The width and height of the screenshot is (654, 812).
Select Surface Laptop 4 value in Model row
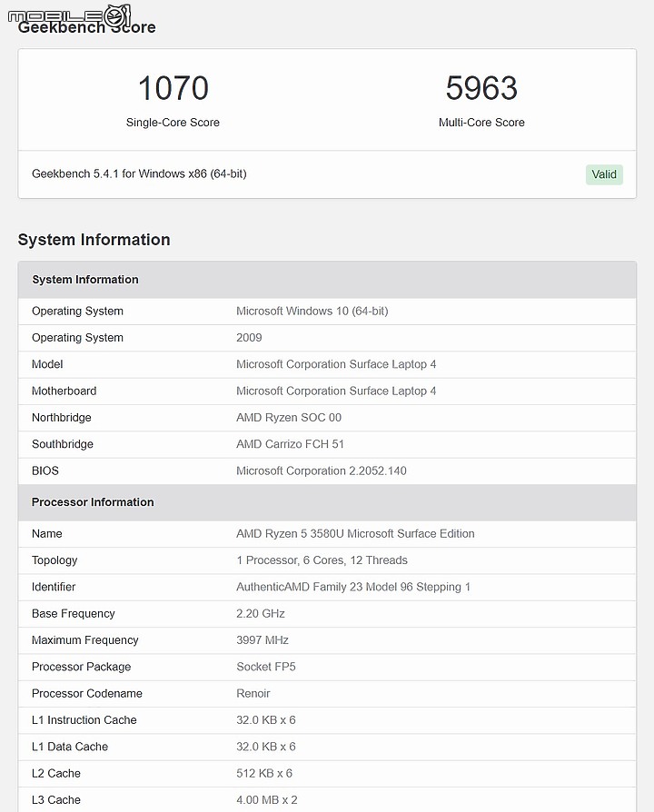pyautogui.click(x=336, y=364)
